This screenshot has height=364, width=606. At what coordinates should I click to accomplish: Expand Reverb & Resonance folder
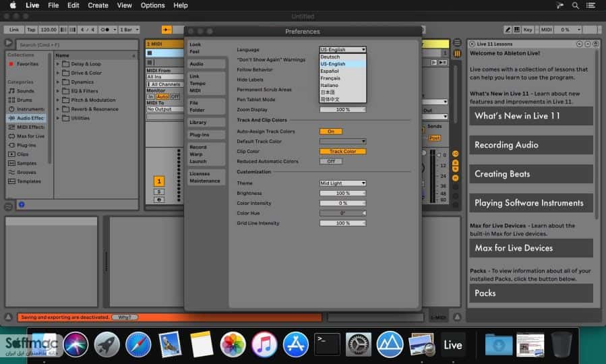pos(58,109)
